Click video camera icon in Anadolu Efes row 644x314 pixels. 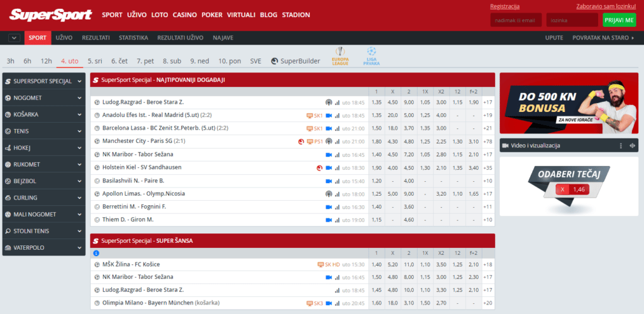tap(328, 116)
